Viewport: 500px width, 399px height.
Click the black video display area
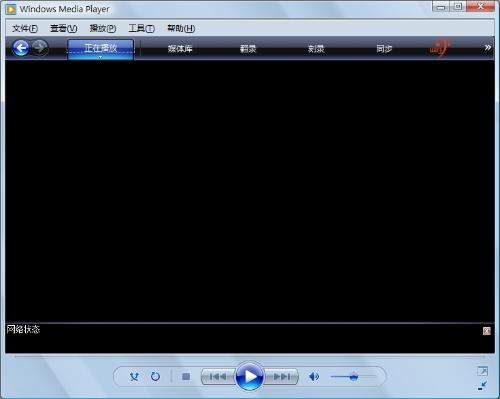tap(250, 191)
